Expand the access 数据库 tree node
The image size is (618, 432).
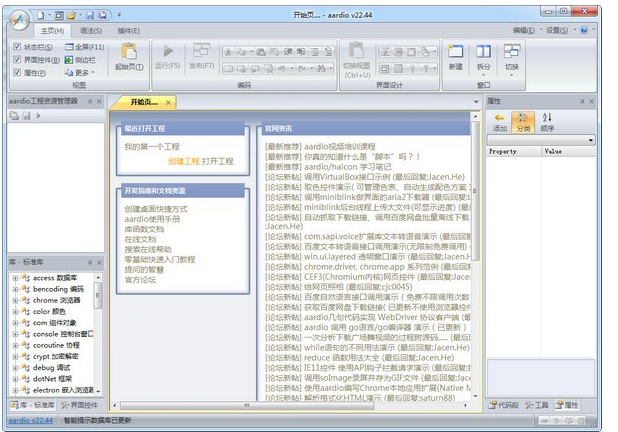[15, 278]
